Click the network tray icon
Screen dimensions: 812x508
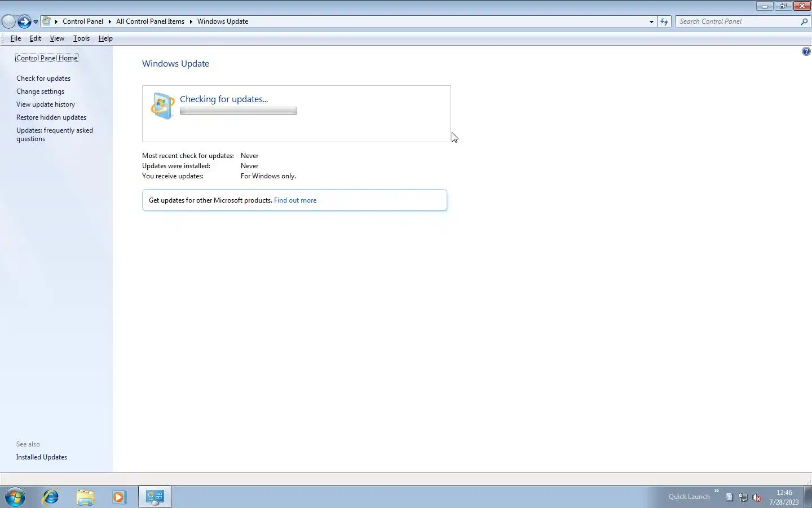pyautogui.click(x=743, y=497)
